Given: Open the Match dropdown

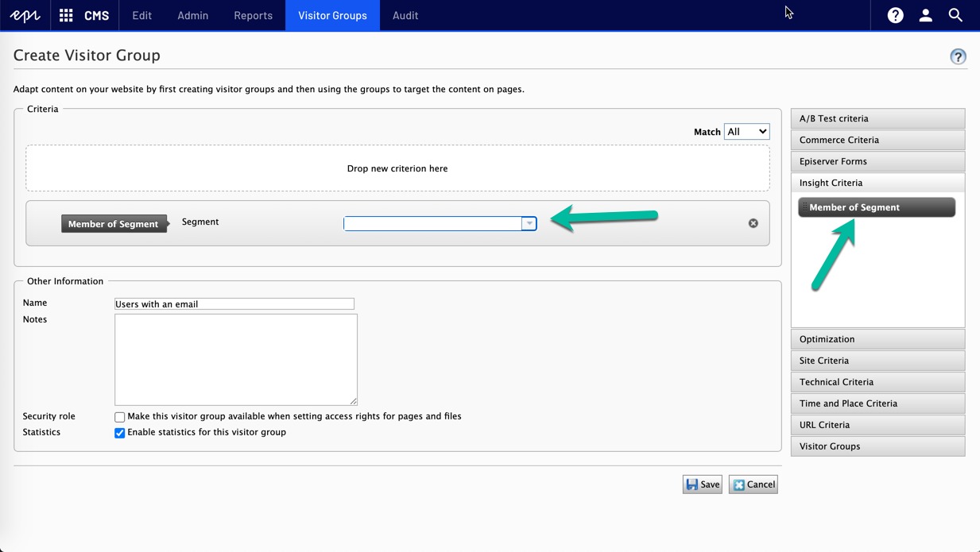Looking at the screenshot, I should [746, 132].
